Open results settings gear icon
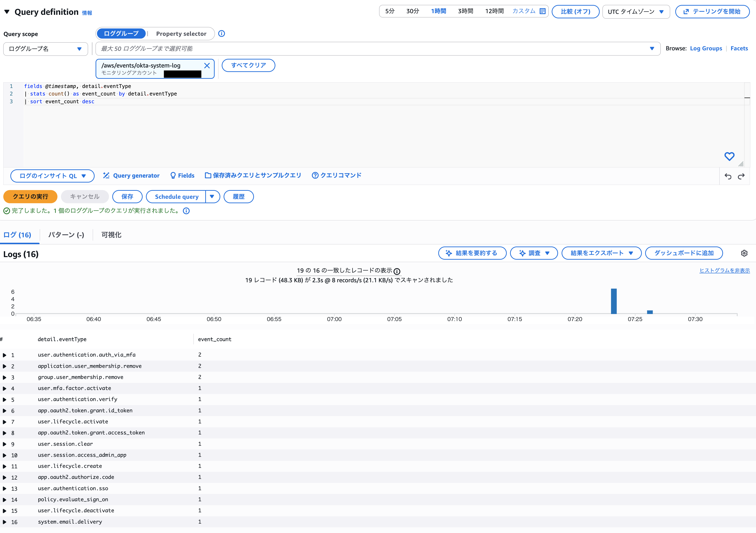This screenshot has height=533, width=756. tap(744, 253)
